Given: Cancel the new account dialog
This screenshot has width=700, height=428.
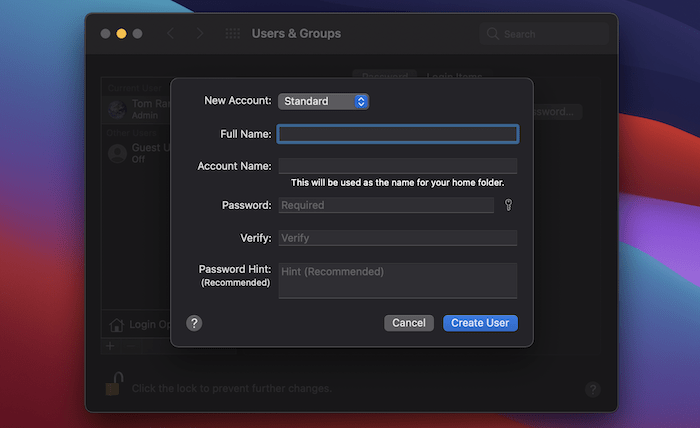Looking at the screenshot, I should 408,323.
